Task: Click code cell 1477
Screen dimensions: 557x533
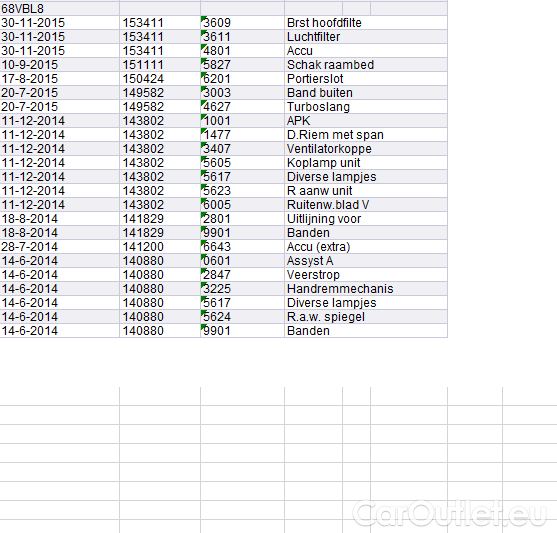Action: tap(242, 135)
